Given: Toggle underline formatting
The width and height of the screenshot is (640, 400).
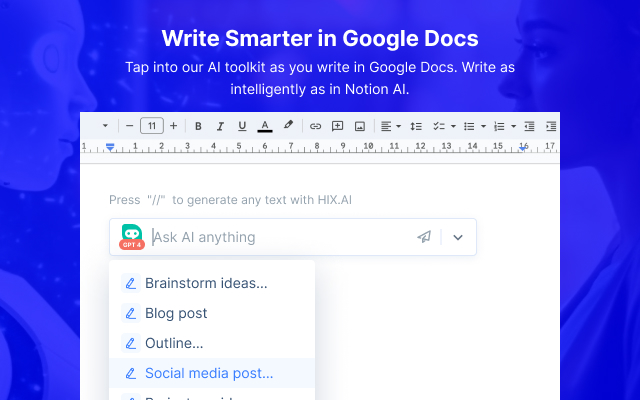Looking at the screenshot, I should click(242, 127).
